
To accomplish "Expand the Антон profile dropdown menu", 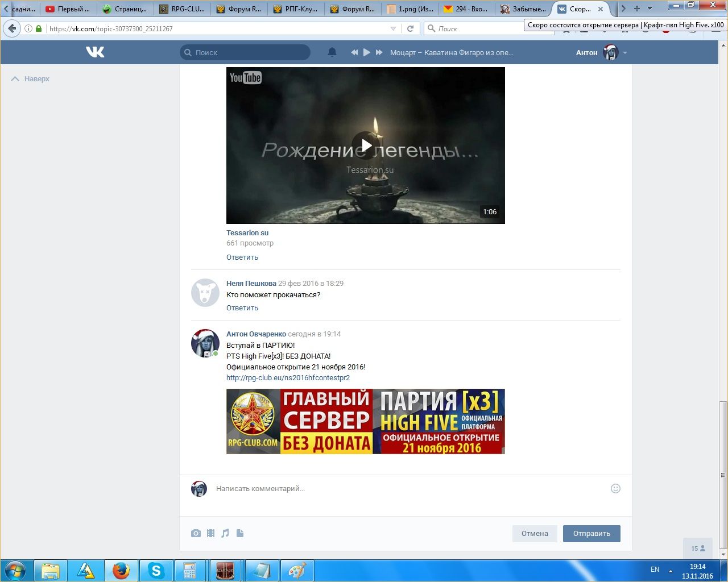I will [x=625, y=53].
